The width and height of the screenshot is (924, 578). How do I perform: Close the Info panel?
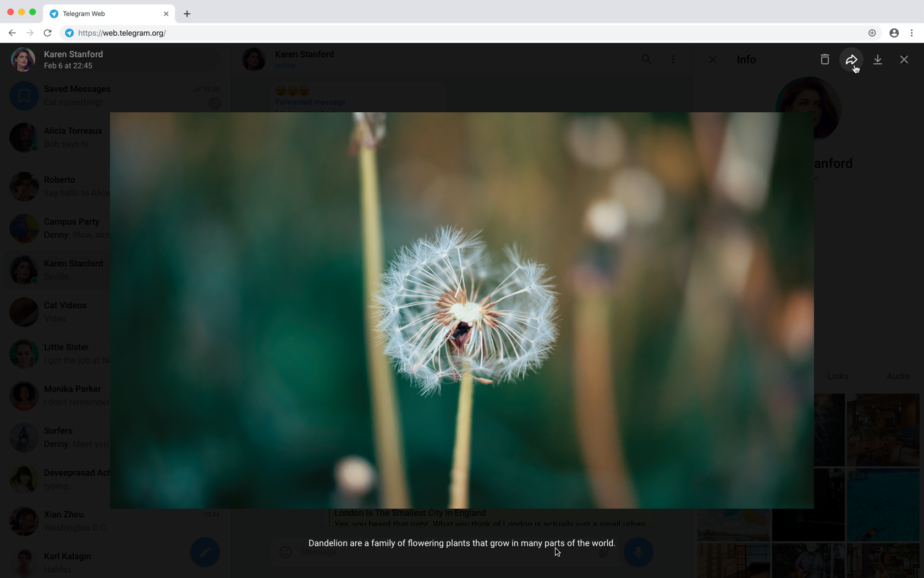pyautogui.click(x=713, y=59)
